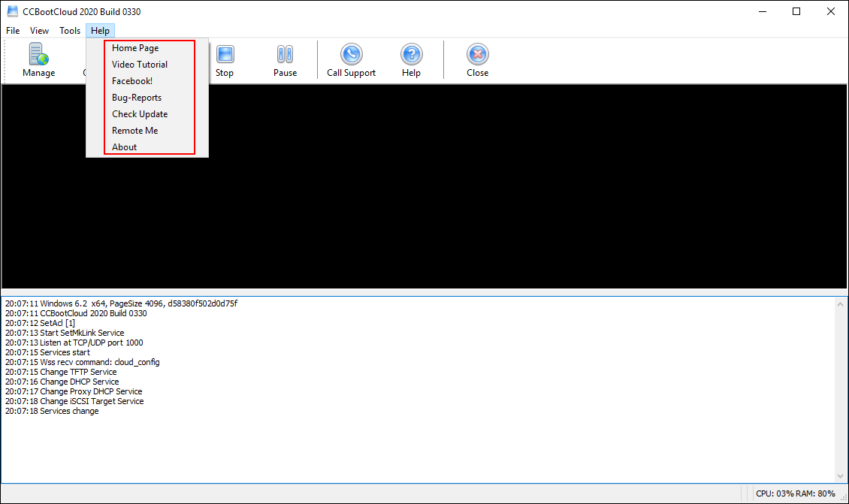Open the View menu

[x=39, y=31]
